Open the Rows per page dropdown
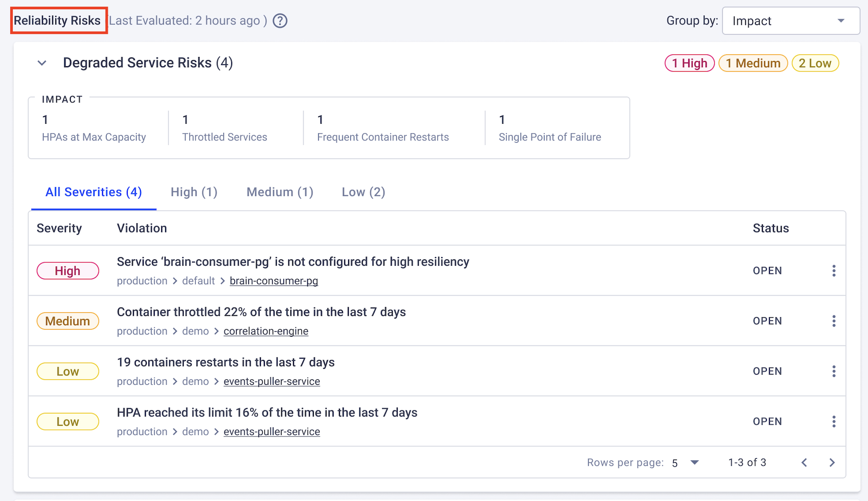The height and width of the screenshot is (501, 868). [685, 463]
